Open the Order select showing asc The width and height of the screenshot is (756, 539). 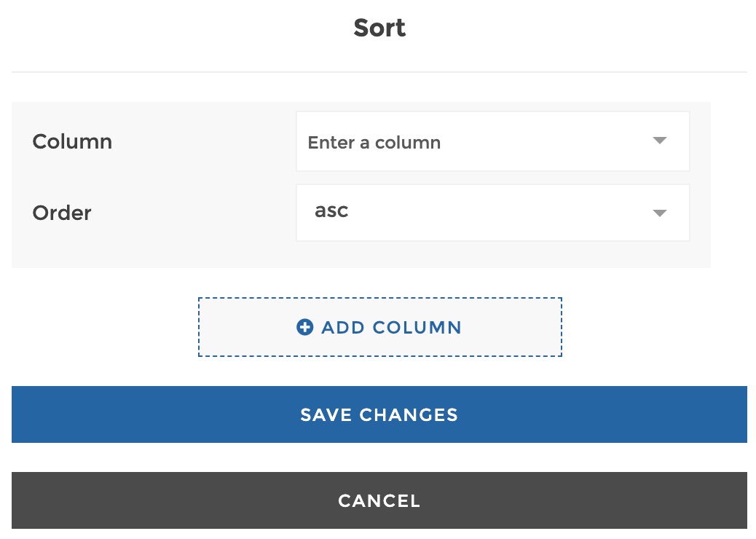pyautogui.click(x=493, y=213)
